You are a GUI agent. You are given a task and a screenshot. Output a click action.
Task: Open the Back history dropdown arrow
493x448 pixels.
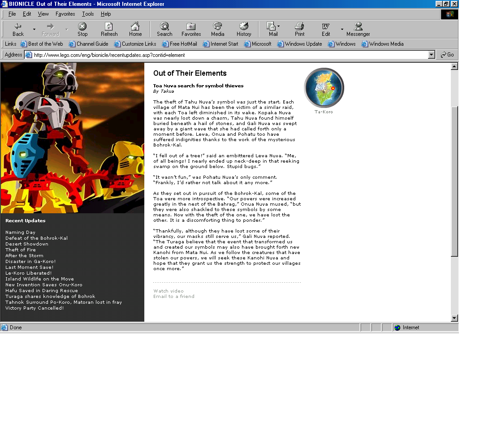click(x=34, y=29)
